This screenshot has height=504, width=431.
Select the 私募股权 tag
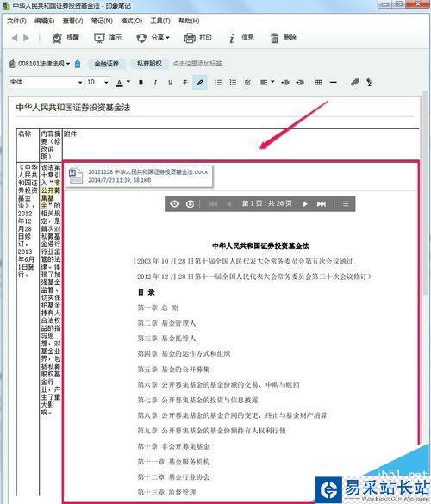149,64
